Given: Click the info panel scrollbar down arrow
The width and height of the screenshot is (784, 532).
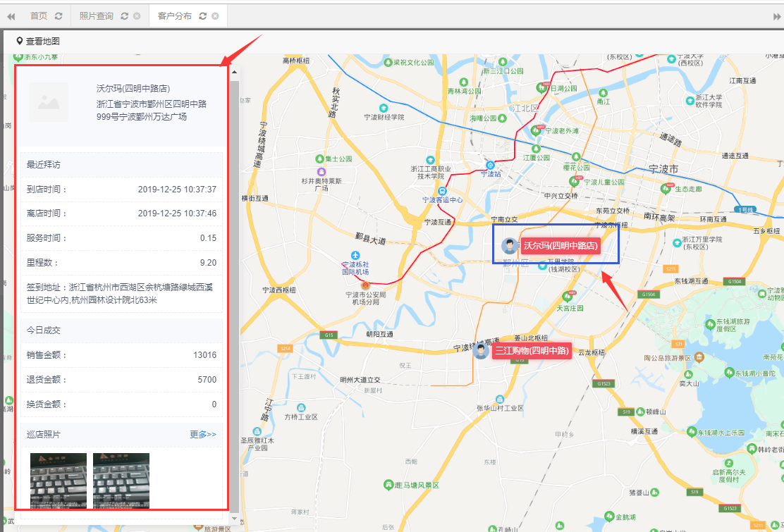Looking at the screenshot, I should coord(234,519).
